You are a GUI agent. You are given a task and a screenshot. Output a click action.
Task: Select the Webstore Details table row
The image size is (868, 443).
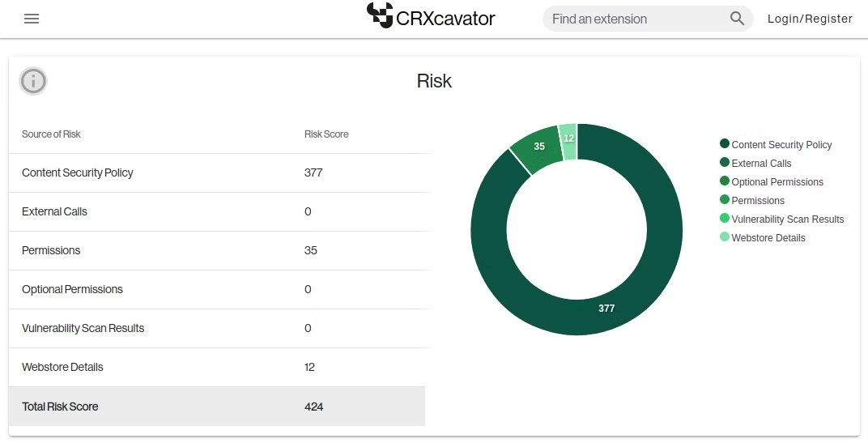[x=217, y=367]
